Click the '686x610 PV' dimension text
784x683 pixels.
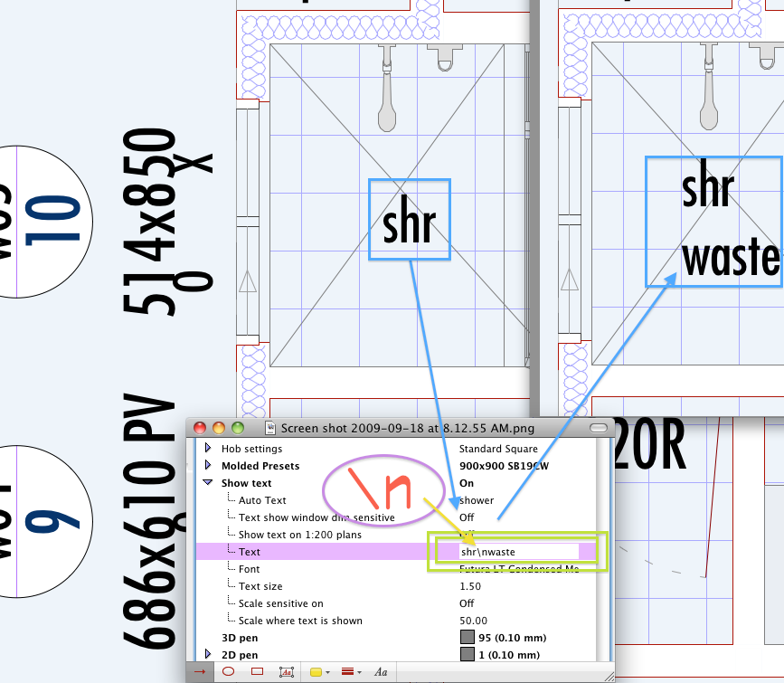[150, 520]
